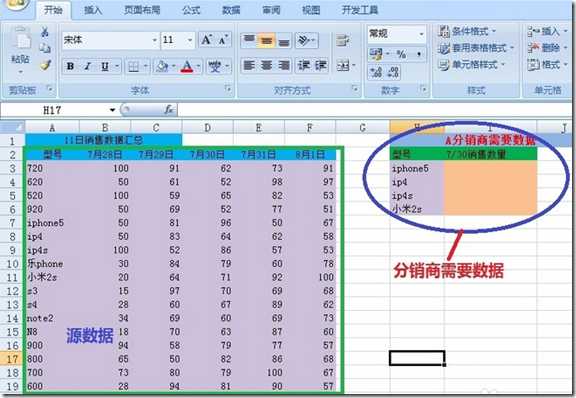
Task: Click increase decimal icon
Action: click(376, 72)
